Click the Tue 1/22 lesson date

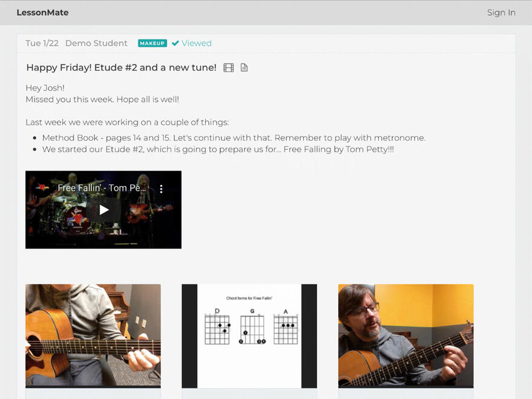[x=42, y=44]
